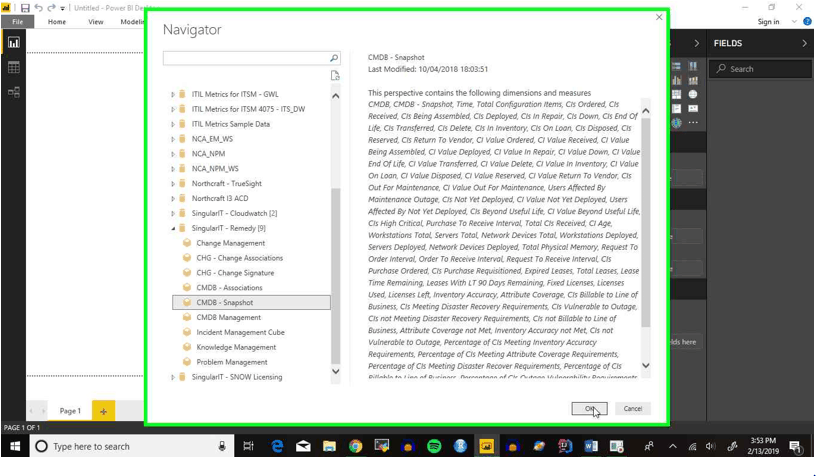The image size is (816, 476).
Task: Select the Page 1 tab
Action: click(x=70, y=411)
